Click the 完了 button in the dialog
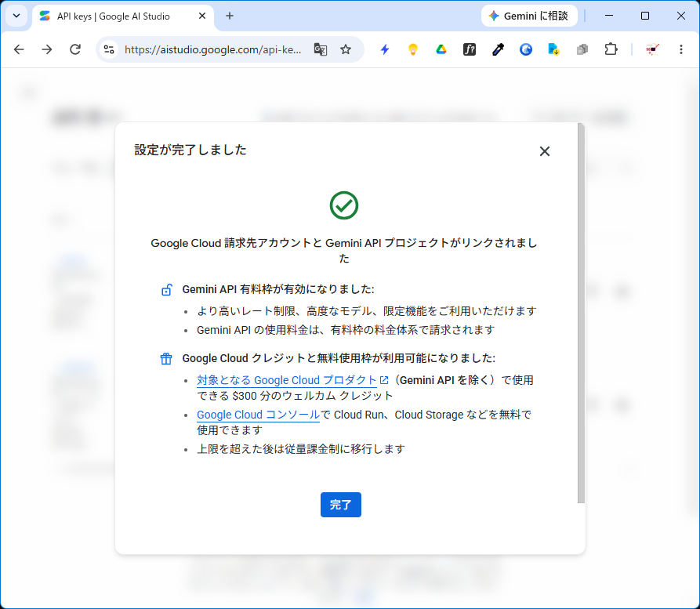The height and width of the screenshot is (609, 700). point(341,505)
